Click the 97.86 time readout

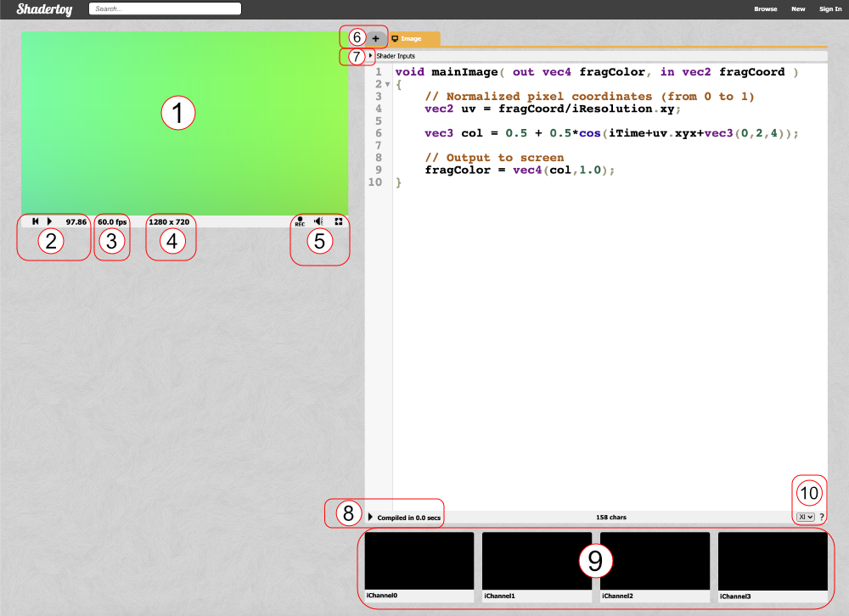click(x=76, y=222)
